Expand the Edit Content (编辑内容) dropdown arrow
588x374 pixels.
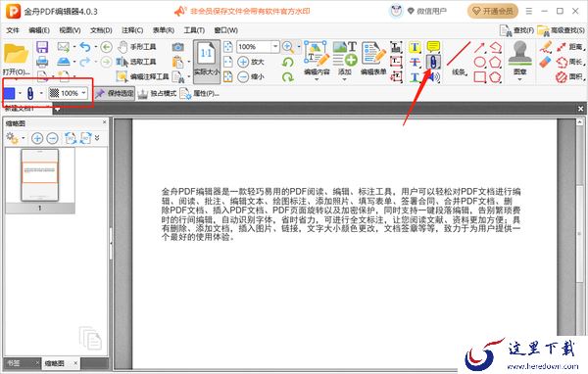coord(317,79)
